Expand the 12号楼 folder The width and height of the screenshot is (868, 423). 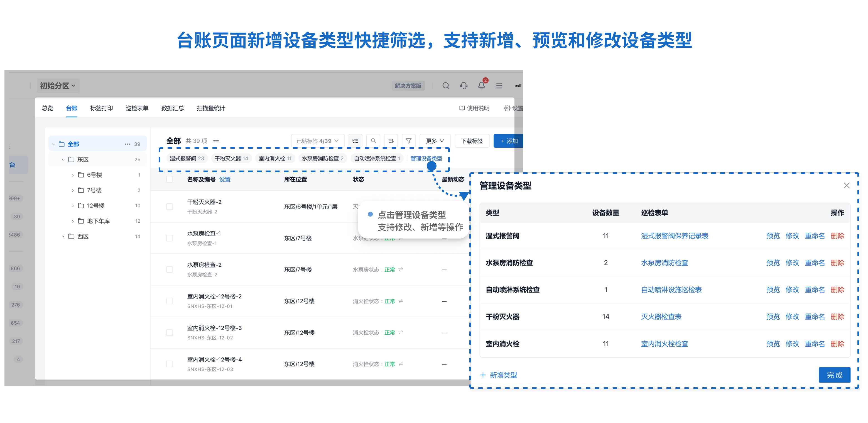pos(73,206)
